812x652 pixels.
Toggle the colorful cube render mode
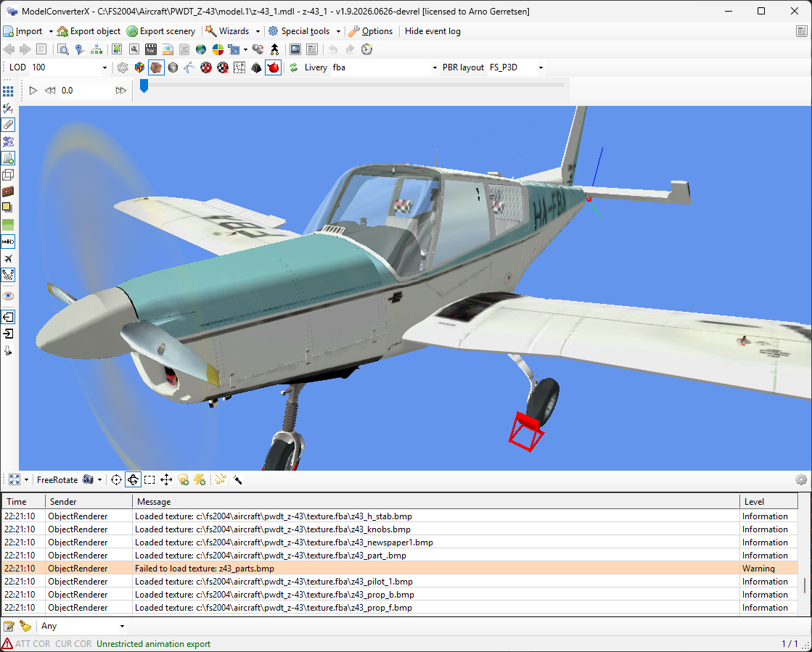pos(139,67)
